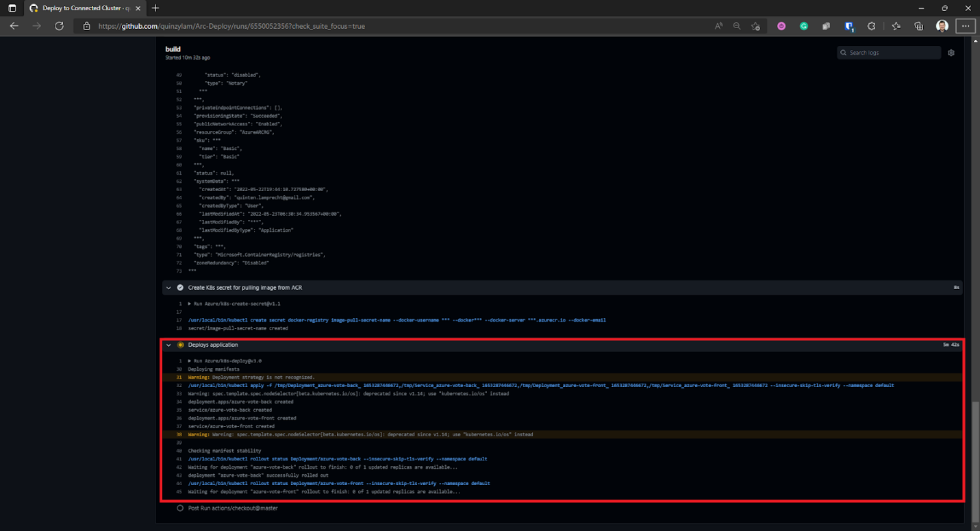Click 'Started 10m 32s ago' text

[x=188, y=58]
